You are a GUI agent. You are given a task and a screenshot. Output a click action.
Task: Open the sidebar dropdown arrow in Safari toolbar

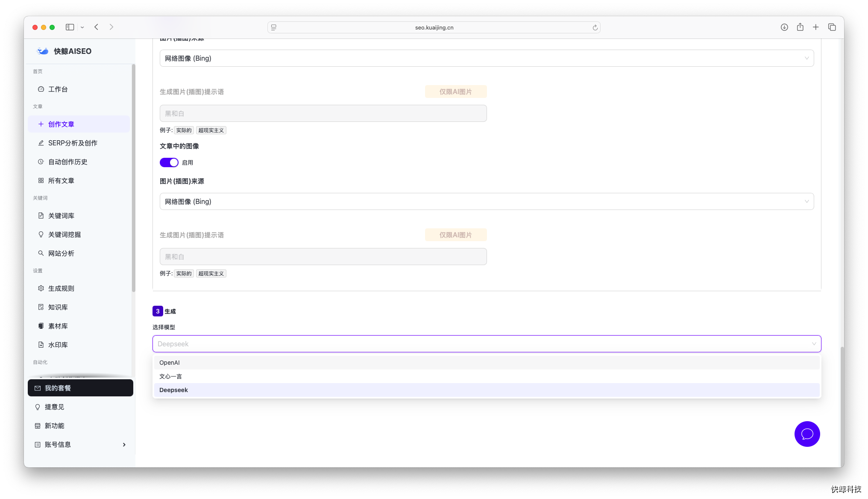click(82, 27)
